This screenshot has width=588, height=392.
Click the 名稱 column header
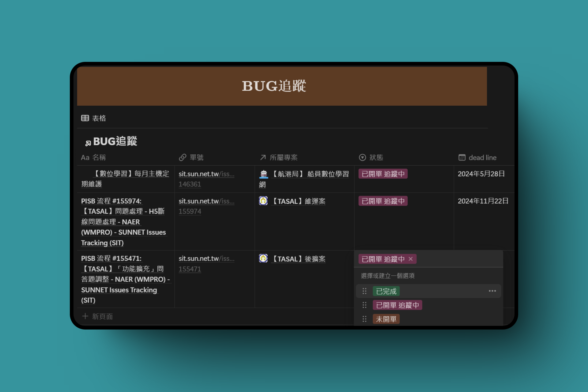[93, 157]
